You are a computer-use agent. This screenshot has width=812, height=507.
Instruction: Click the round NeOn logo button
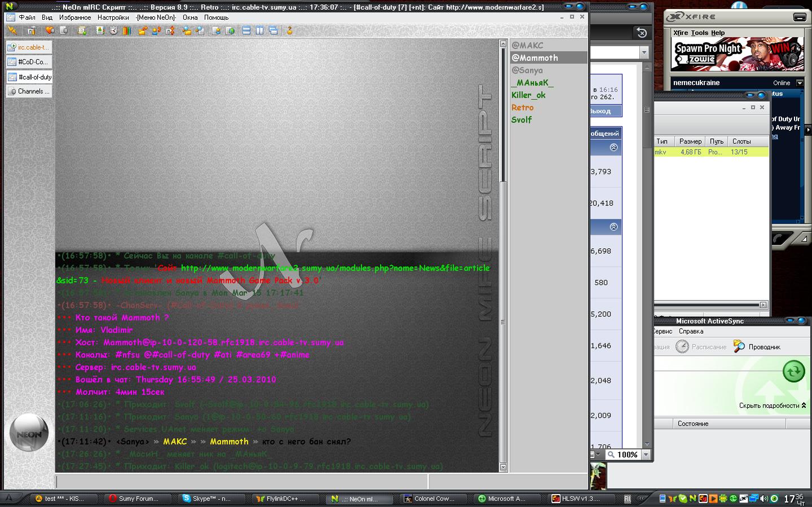[29, 433]
